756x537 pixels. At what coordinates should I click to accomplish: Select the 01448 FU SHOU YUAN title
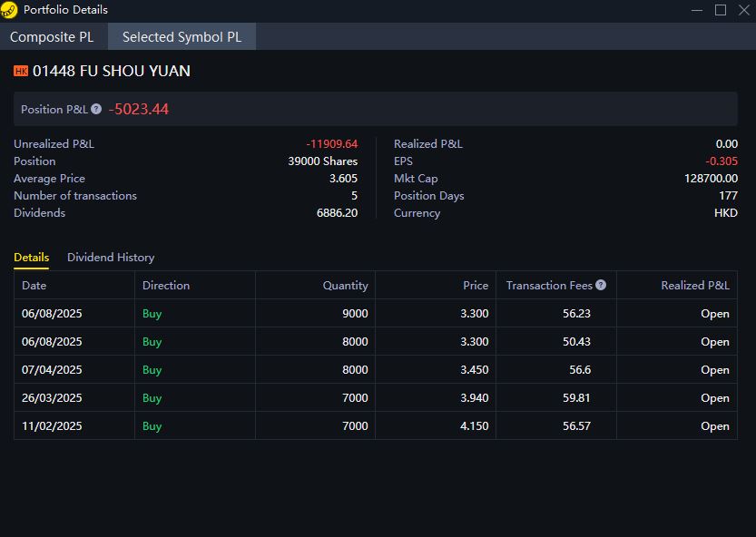pyautogui.click(x=112, y=72)
